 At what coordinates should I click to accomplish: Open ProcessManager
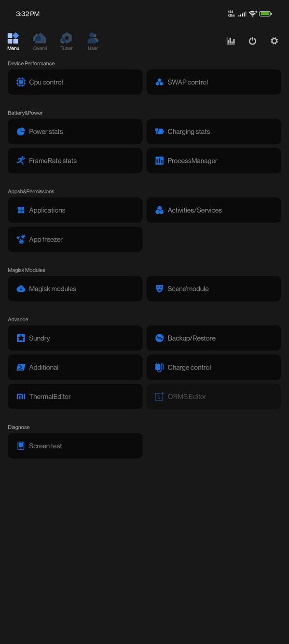(x=214, y=160)
